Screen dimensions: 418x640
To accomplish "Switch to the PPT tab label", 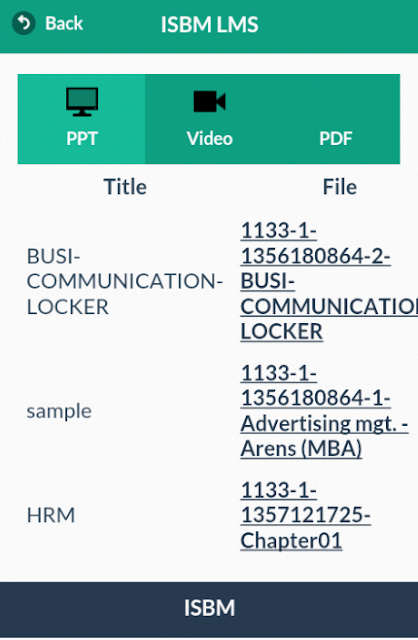I will tap(82, 139).
